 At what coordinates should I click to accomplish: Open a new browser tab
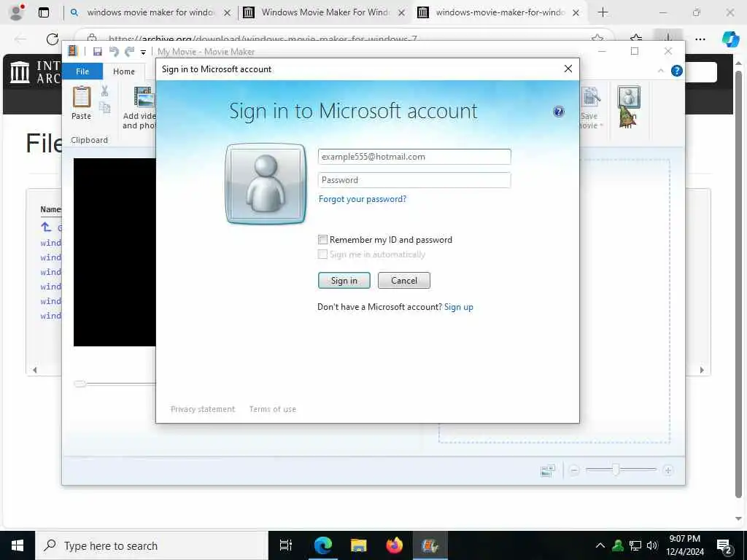point(603,12)
